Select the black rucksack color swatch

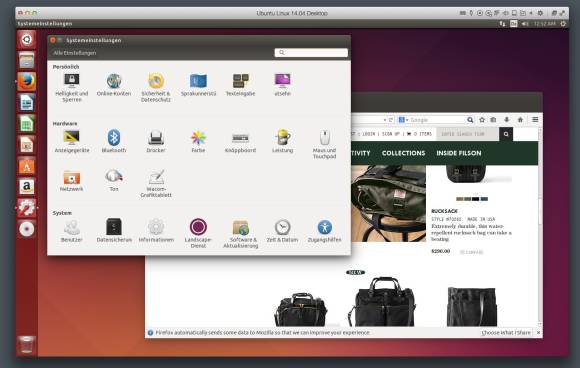[x=475, y=199]
